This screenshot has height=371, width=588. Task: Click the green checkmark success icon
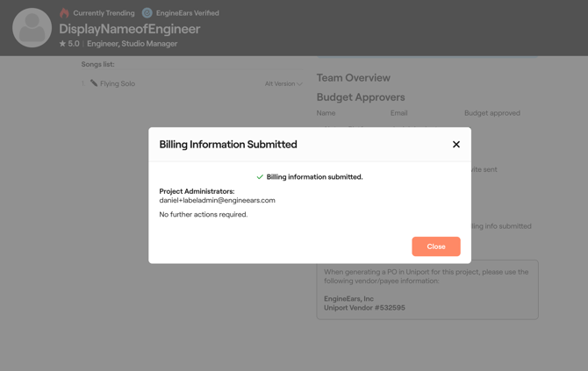(260, 177)
